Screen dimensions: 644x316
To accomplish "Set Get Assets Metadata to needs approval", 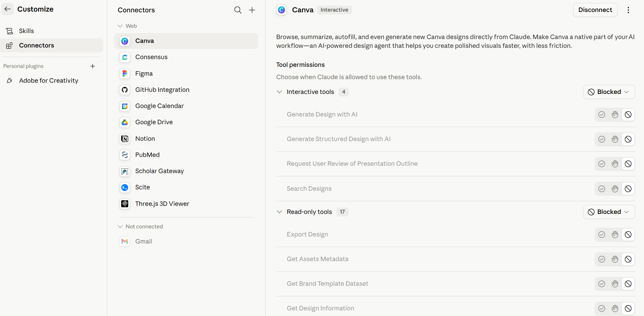I will point(615,259).
